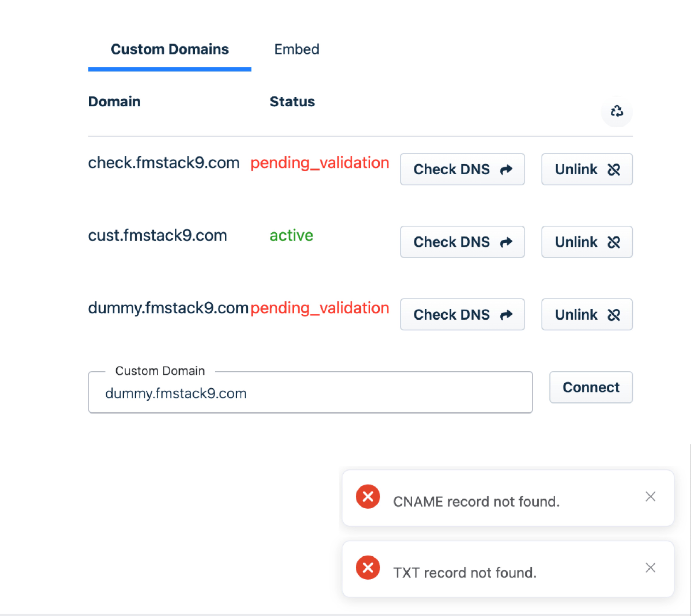Click the broken-link icon to unlink check.fmstack9.com
Image resolution: width=691 pixels, height=616 pixels.
click(614, 169)
